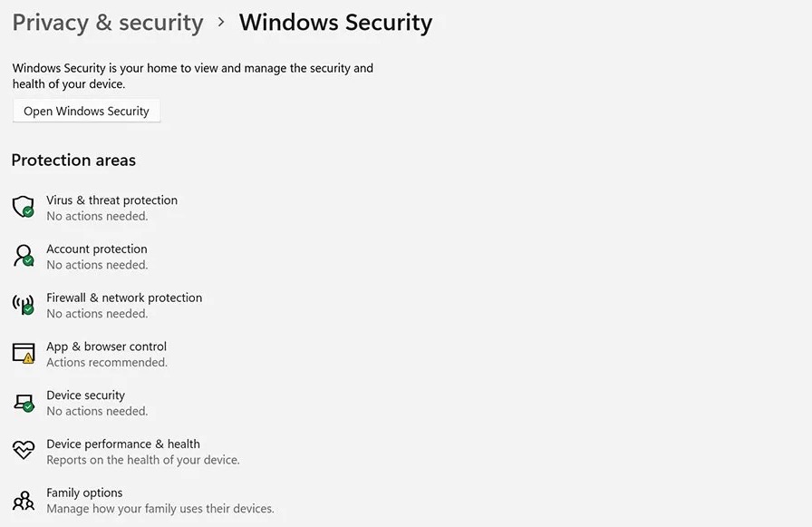Screen dimensions: 812x527
Task: Go back to Privacy & security breadcrumb
Action: 108,24
